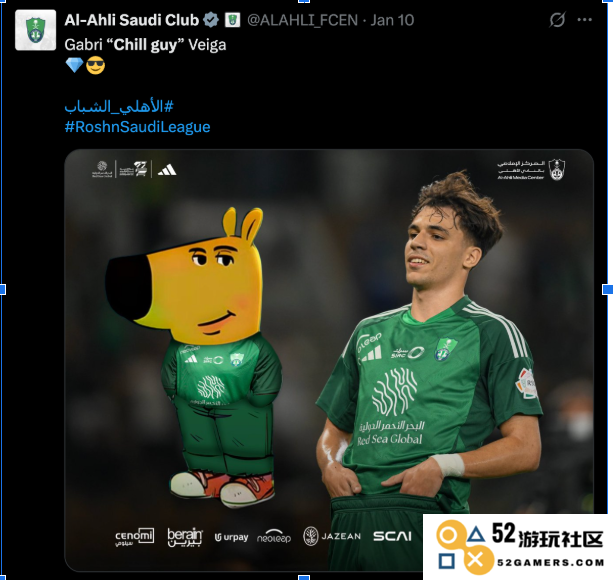
Task: Open the Al-Ahli Saudi Club display name
Action: (132, 20)
